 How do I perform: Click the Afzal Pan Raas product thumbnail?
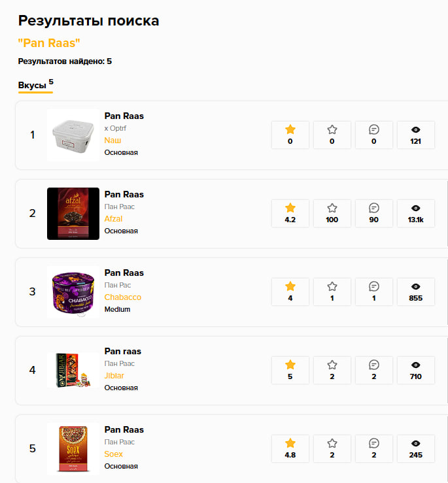[x=73, y=214]
